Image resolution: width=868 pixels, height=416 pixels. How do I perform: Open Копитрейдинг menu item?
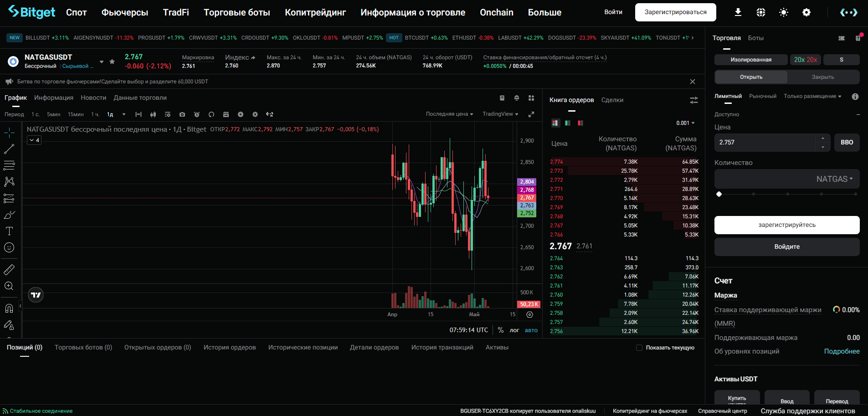pos(315,12)
